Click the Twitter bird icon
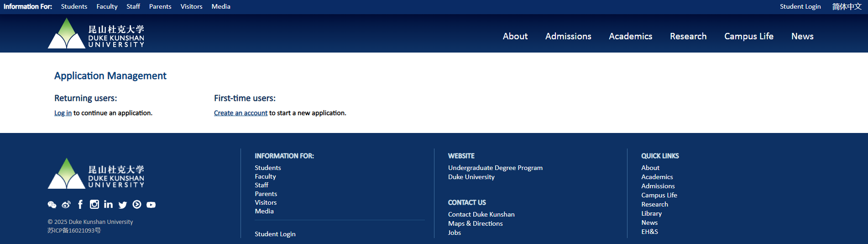Viewport: 868px width, 244px height. coord(122,205)
